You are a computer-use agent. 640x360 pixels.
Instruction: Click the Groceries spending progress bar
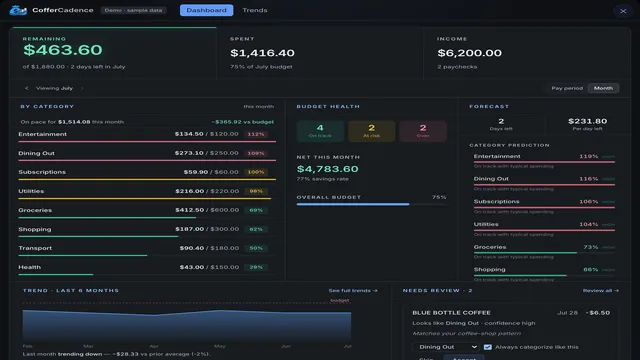point(147,218)
